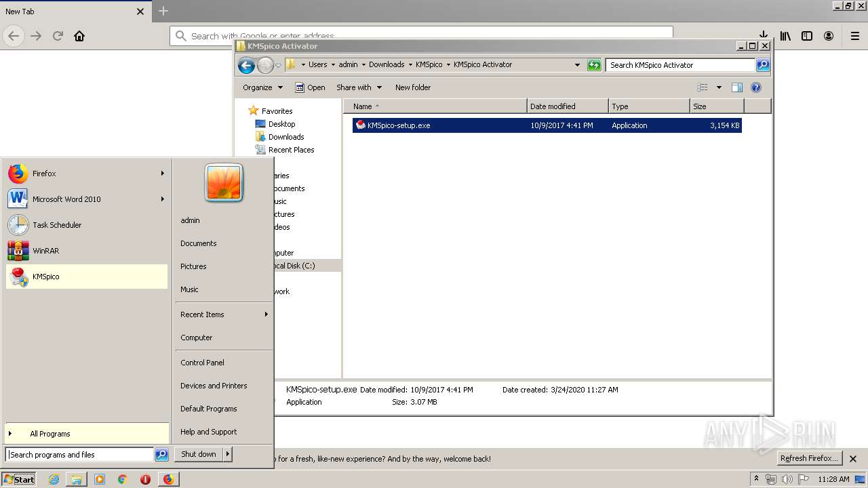The width and height of the screenshot is (868, 488).
Task: Click New folder button in Explorer
Action: coord(413,87)
